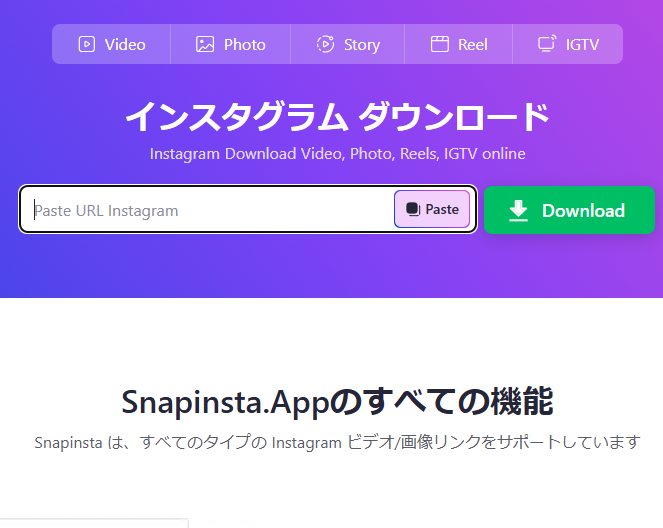Click the Snapinsta.Appのすべての機能 heading
Screen dimensions: 663x528
click(x=337, y=402)
